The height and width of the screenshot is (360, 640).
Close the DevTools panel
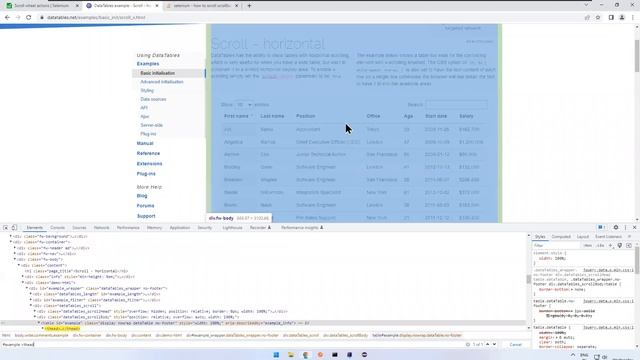coord(634,227)
